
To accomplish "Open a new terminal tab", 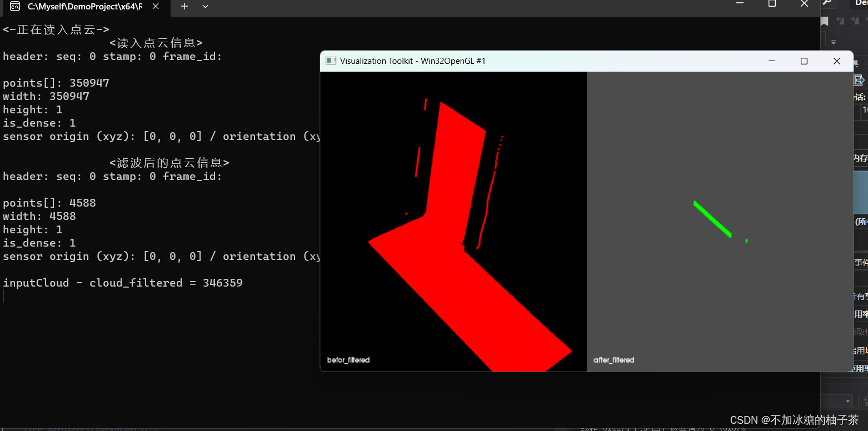I will pos(184,6).
